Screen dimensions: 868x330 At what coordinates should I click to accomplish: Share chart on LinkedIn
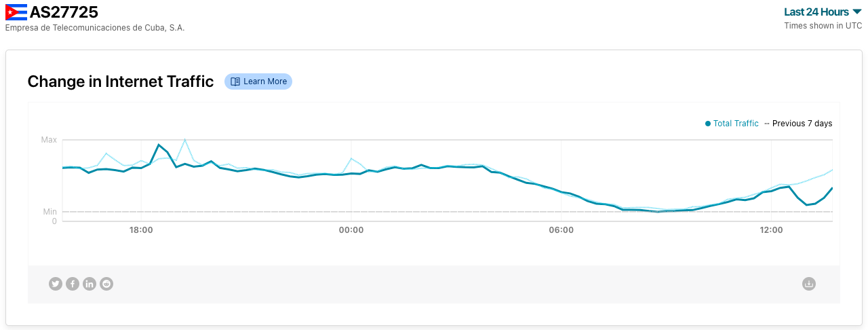[x=90, y=284]
